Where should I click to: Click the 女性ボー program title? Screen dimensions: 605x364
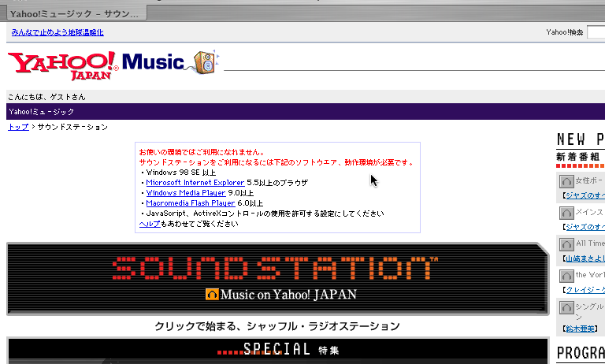[589, 180]
